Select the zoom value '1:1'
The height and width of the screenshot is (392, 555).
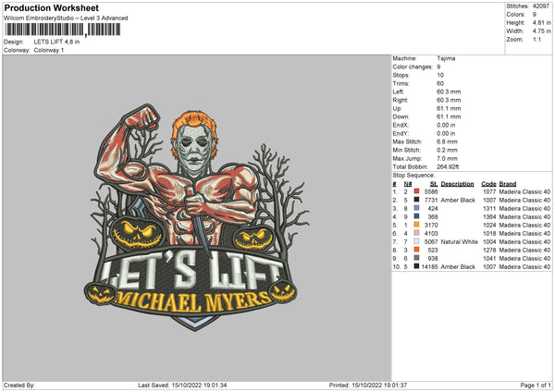536,39
